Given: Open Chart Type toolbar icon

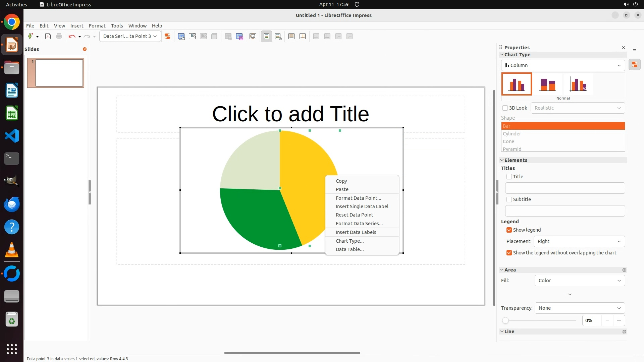Looking at the screenshot, I should click(x=181, y=36).
